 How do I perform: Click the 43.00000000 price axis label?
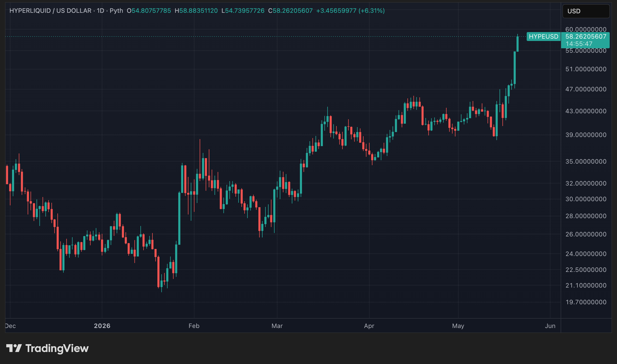click(x=586, y=111)
